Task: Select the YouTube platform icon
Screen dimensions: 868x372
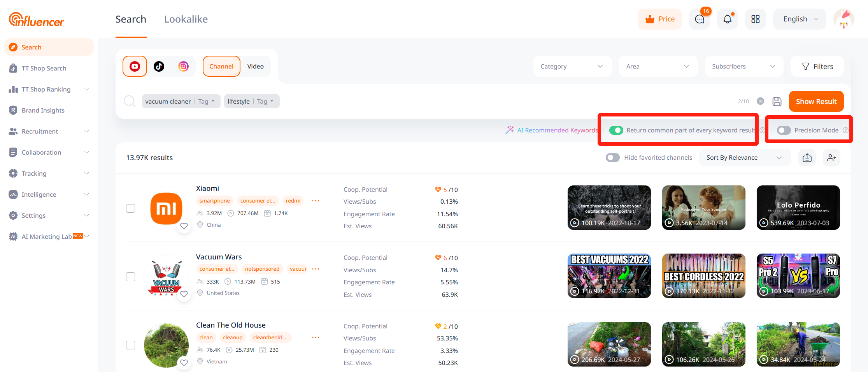Action: tap(135, 66)
